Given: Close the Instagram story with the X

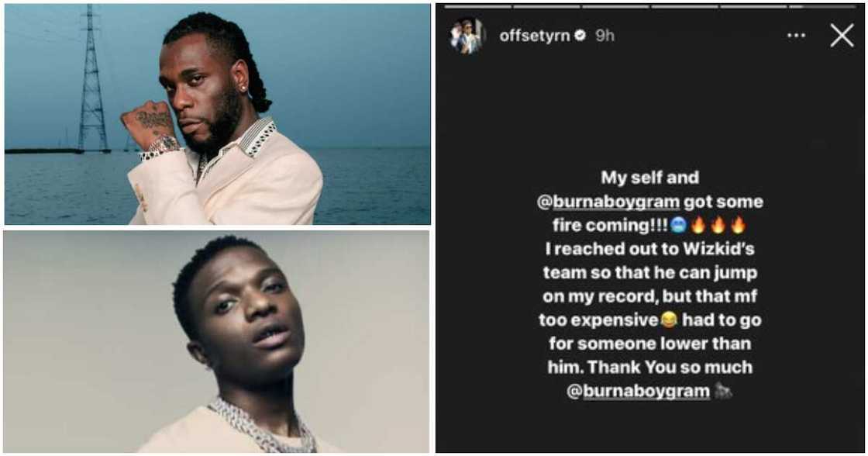Looking at the screenshot, I should coord(842,36).
